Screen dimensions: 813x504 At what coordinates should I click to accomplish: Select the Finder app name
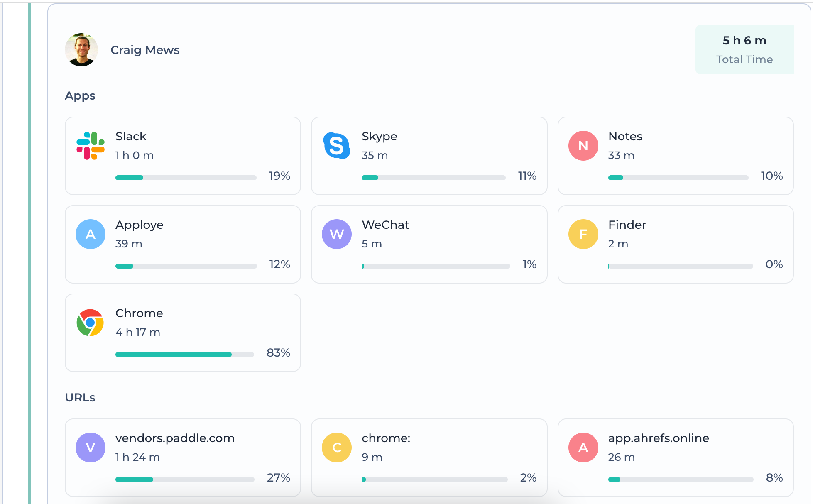pos(627,225)
